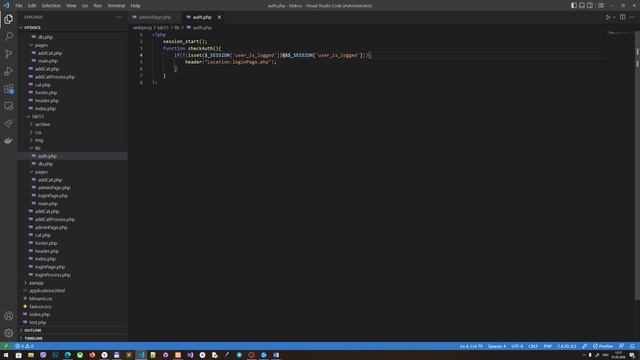Open run options dropdown arrow
The image size is (640, 360).
pos(613,17)
